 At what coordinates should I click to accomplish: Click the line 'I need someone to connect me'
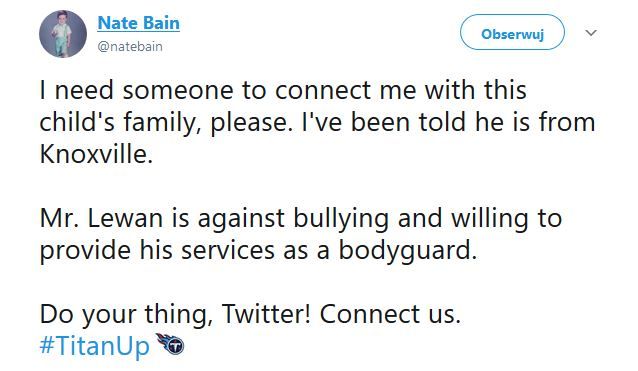pyautogui.click(x=283, y=90)
